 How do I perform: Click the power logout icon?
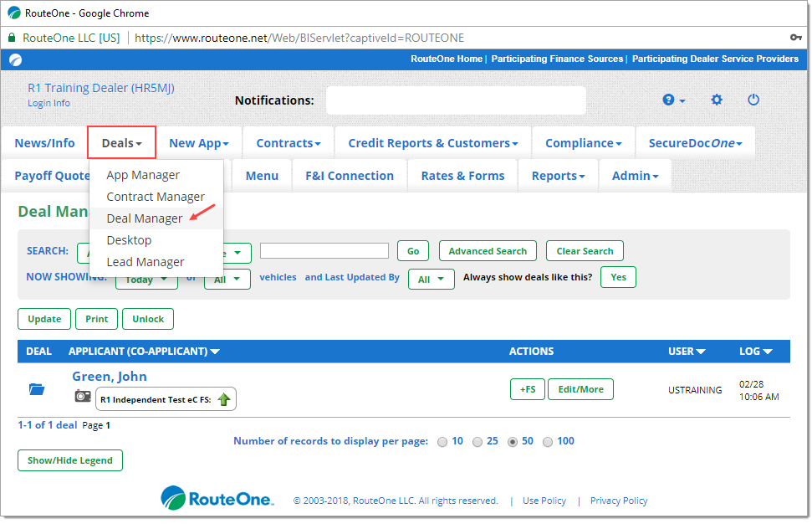click(753, 100)
